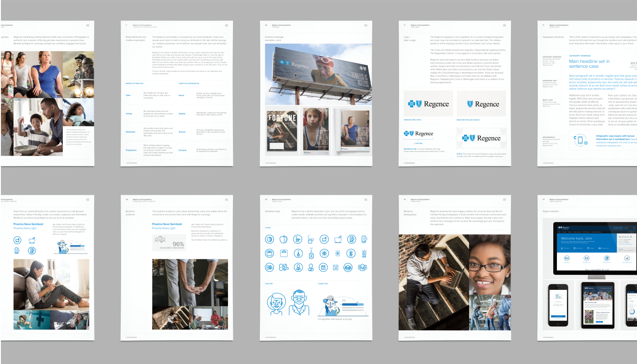Select the circled mortar and pestle icon, Illustration page
The height and width of the screenshot is (364, 637).
pyautogui.click(x=324, y=239)
